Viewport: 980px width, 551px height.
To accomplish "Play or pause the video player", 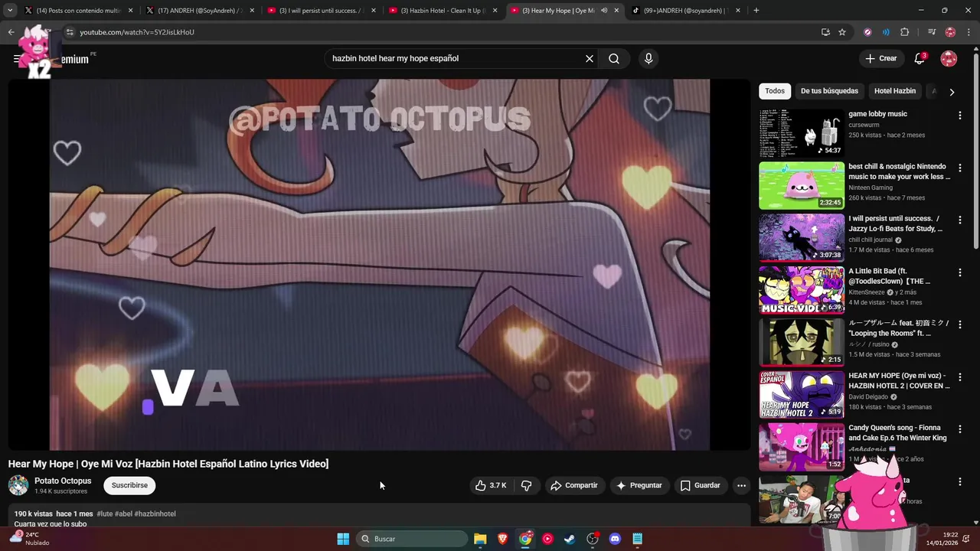I will 380,265.
